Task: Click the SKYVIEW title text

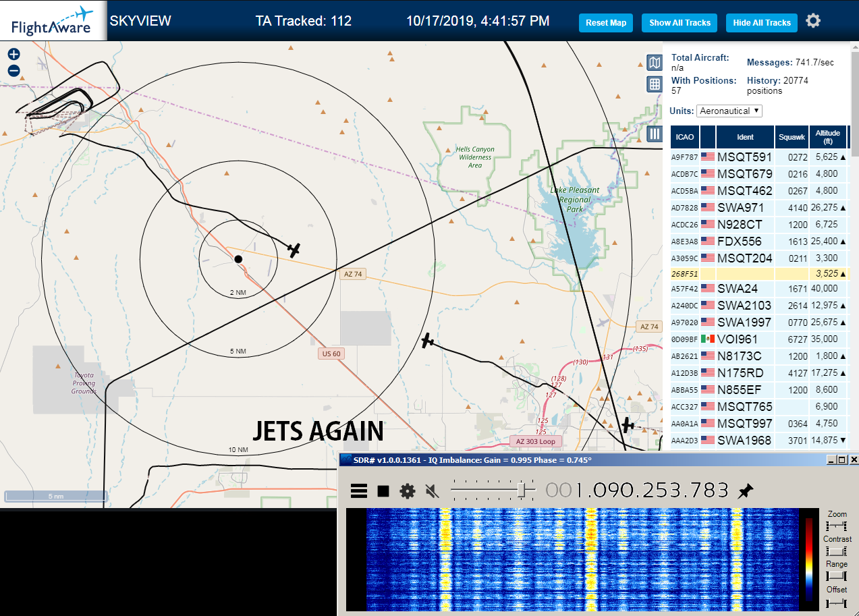Action: click(x=140, y=21)
